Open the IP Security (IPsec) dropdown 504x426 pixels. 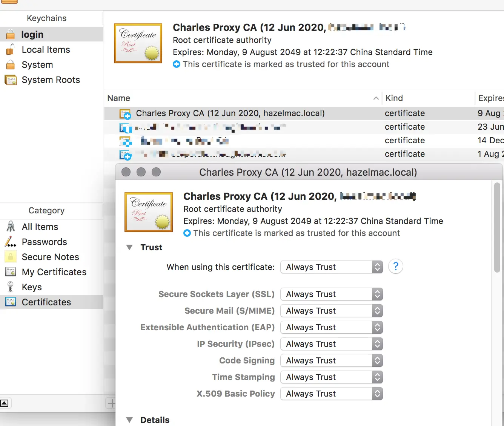tap(332, 344)
